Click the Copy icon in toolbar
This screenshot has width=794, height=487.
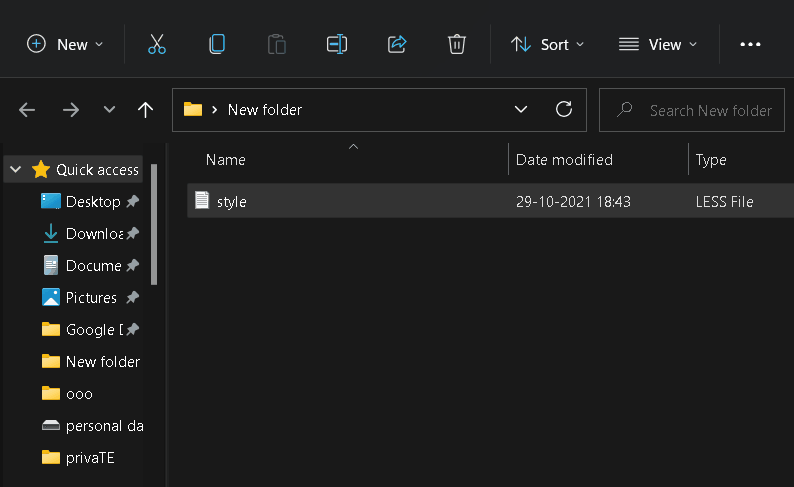(x=217, y=44)
